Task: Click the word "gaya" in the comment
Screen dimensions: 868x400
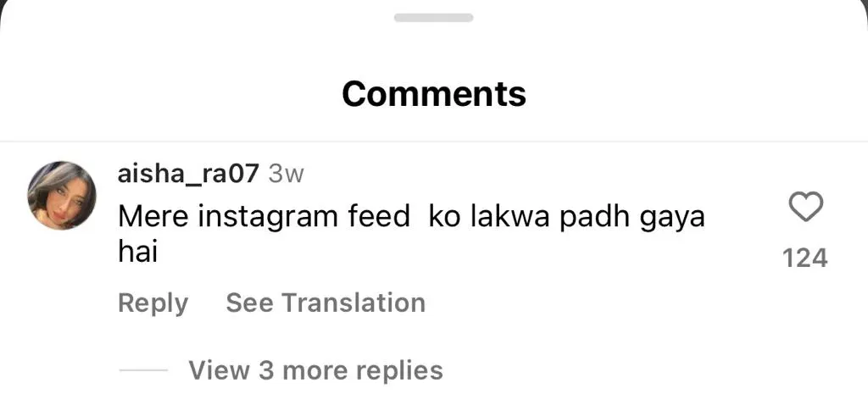Action: point(671,217)
